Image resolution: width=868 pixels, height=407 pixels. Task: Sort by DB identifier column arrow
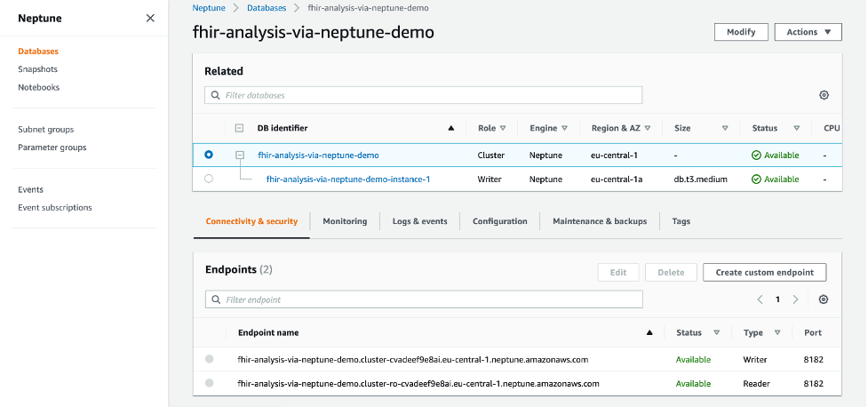(x=450, y=129)
